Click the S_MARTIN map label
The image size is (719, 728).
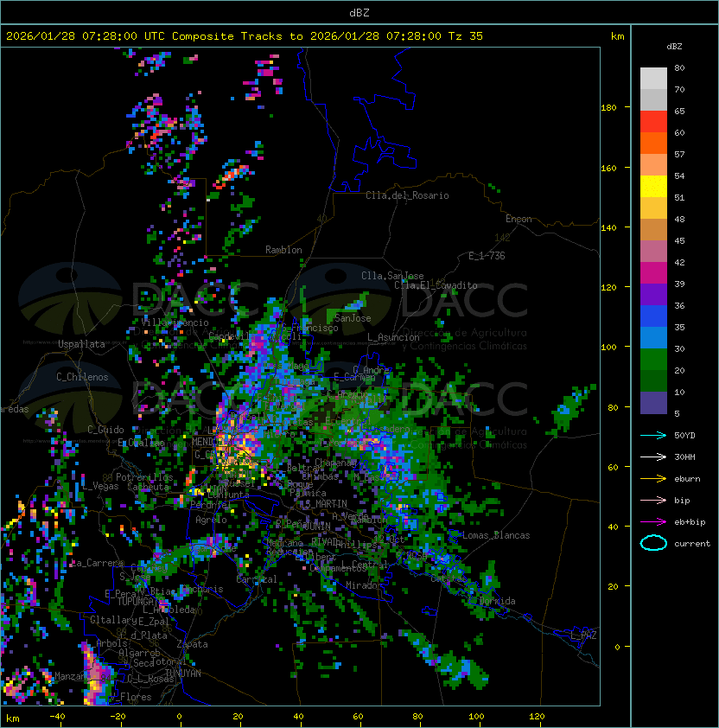click(x=326, y=503)
